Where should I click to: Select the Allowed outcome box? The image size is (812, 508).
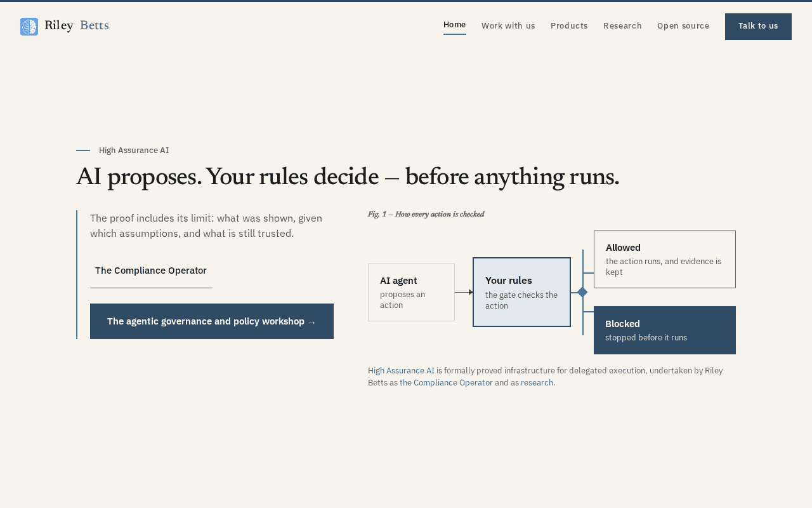pyautogui.click(x=665, y=259)
